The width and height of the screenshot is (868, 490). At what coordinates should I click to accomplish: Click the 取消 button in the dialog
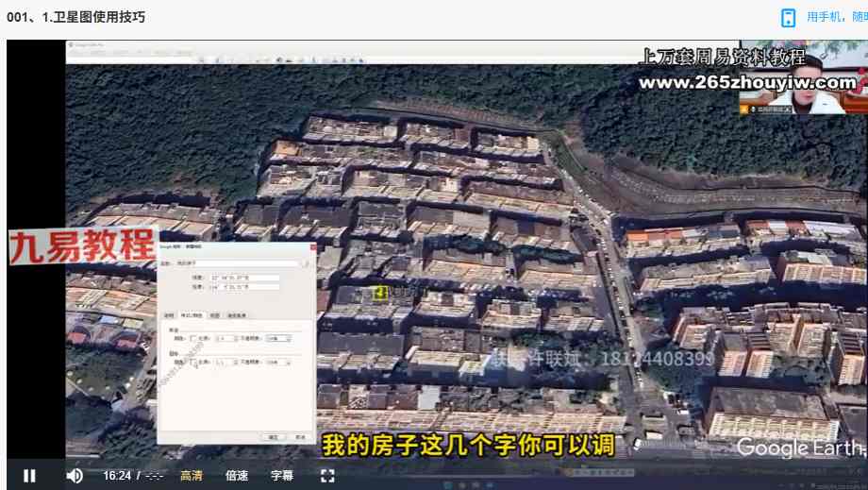pos(299,437)
